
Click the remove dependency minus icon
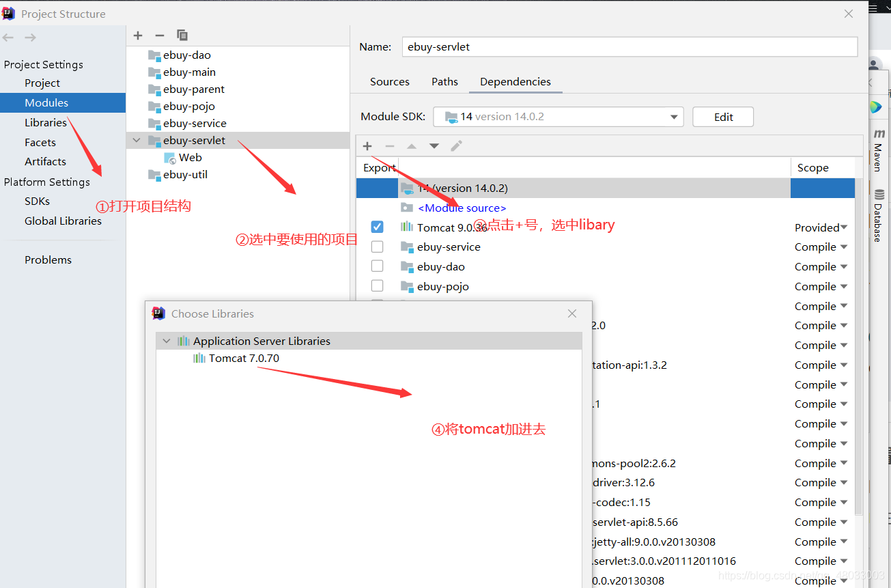tap(390, 146)
